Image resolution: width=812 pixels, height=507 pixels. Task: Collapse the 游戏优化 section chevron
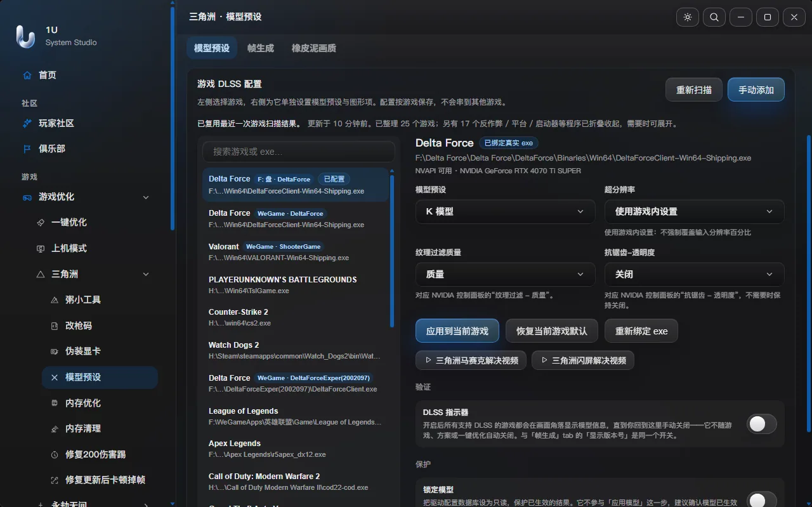click(146, 197)
